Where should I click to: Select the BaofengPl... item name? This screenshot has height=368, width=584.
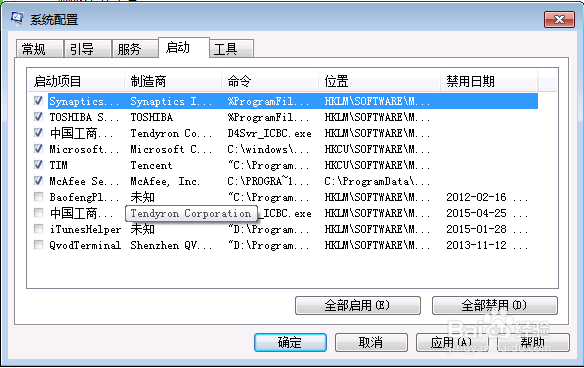(84, 197)
